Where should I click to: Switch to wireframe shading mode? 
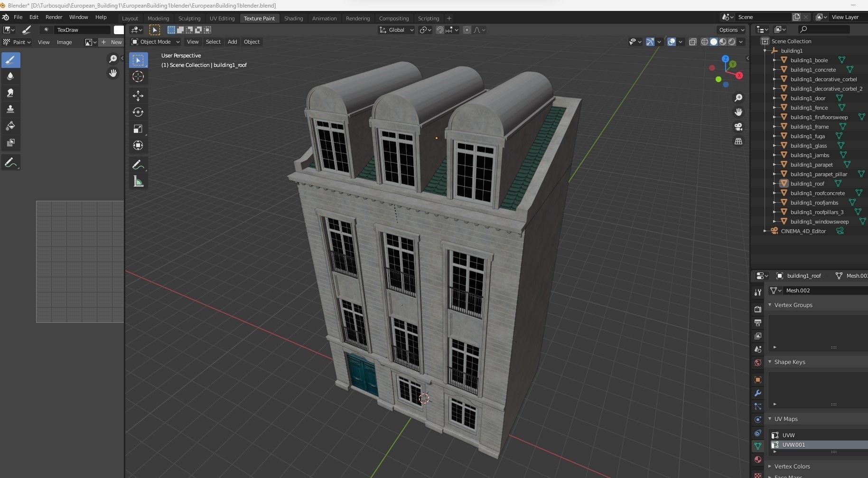click(705, 42)
